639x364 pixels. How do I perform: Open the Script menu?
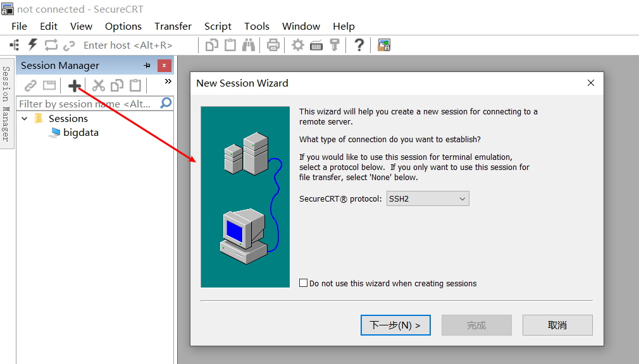coord(218,27)
